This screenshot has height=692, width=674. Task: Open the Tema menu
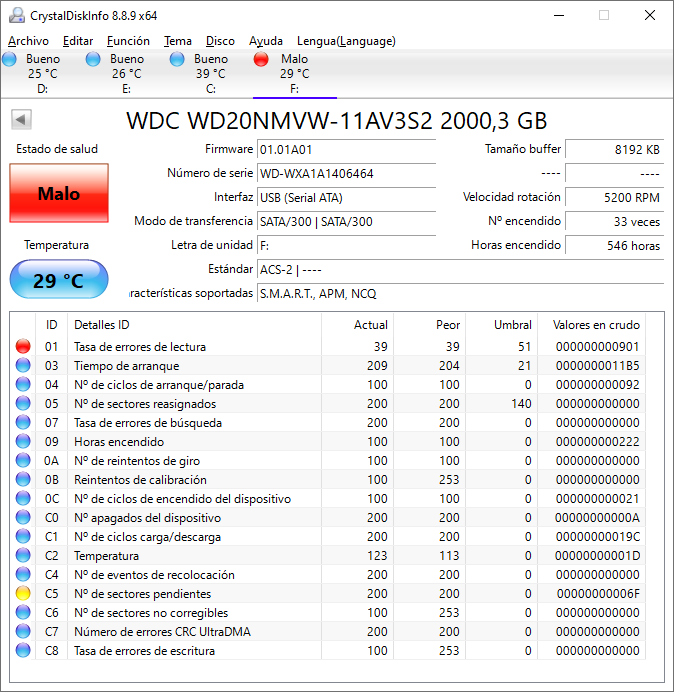click(x=178, y=41)
